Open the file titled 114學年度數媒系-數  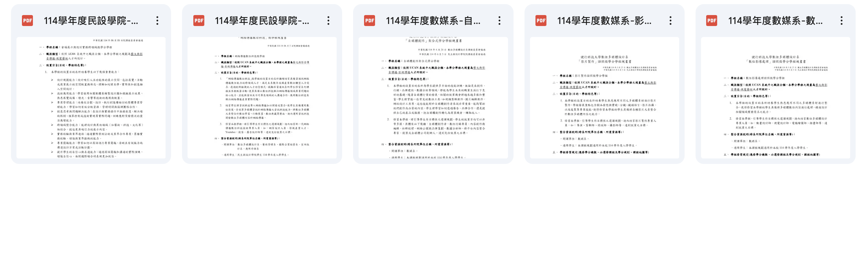pyautogui.click(x=775, y=21)
